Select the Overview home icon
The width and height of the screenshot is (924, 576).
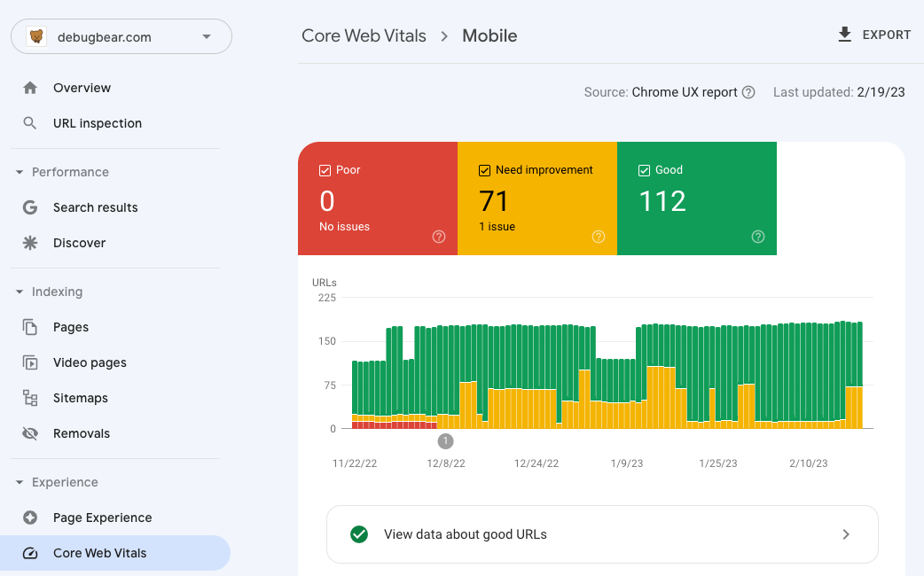click(30, 88)
